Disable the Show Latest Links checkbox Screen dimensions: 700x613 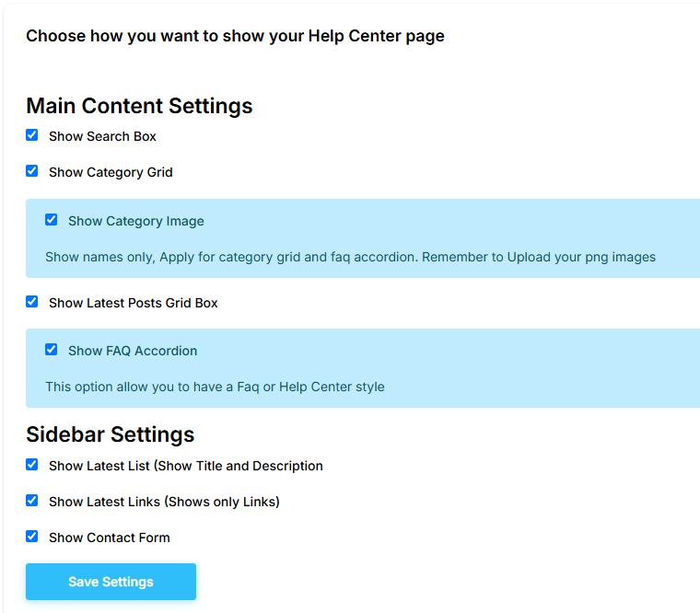point(32,501)
